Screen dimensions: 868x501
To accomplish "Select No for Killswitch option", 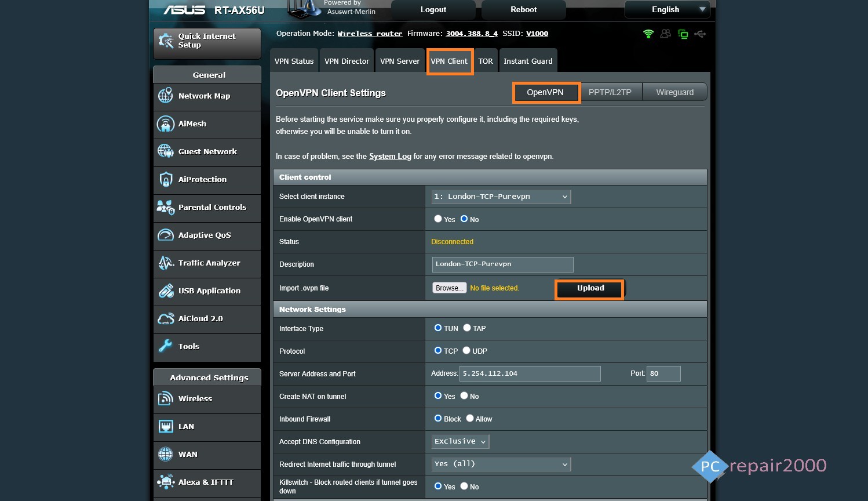I will click(464, 486).
